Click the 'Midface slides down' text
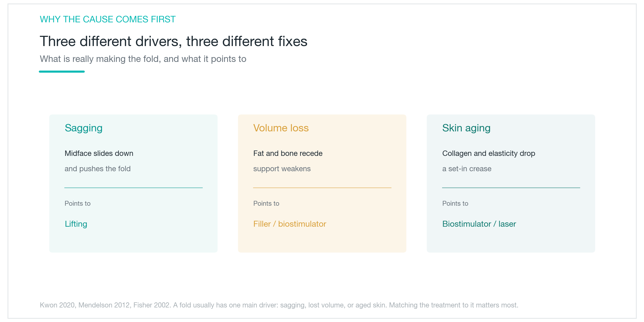This screenshot has height=322, width=644. click(x=99, y=153)
